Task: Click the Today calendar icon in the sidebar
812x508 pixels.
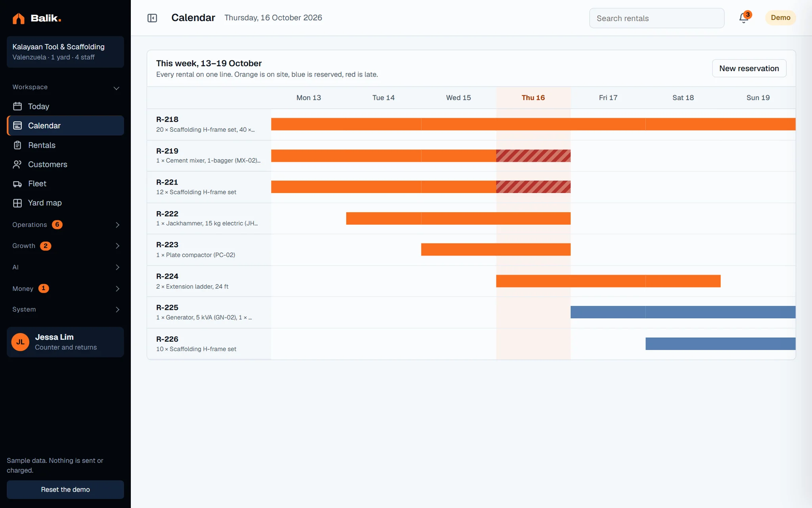Action: click(x=17, y=106)
